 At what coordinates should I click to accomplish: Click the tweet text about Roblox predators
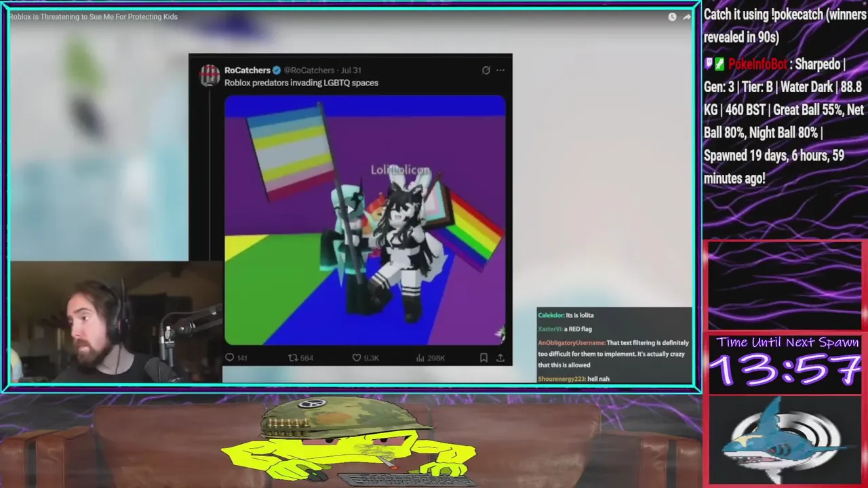pos(301,83)
